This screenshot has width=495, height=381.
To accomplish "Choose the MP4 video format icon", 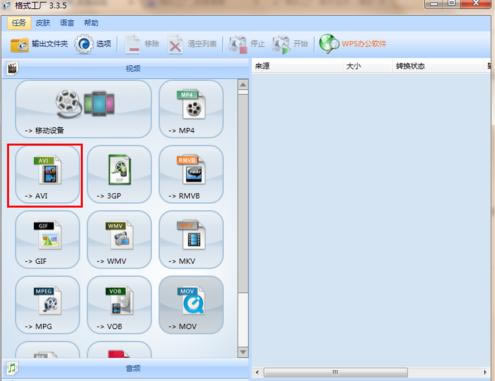I will (191, 109).
